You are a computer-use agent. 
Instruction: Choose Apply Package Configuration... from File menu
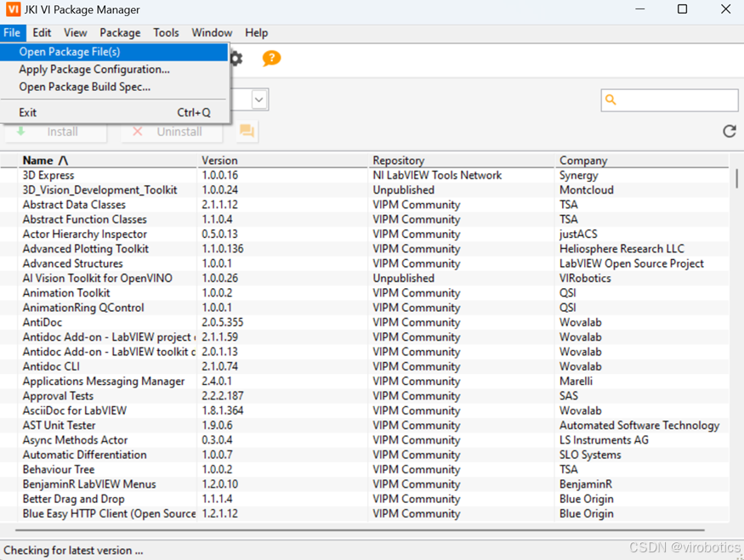tap(114, 69)
